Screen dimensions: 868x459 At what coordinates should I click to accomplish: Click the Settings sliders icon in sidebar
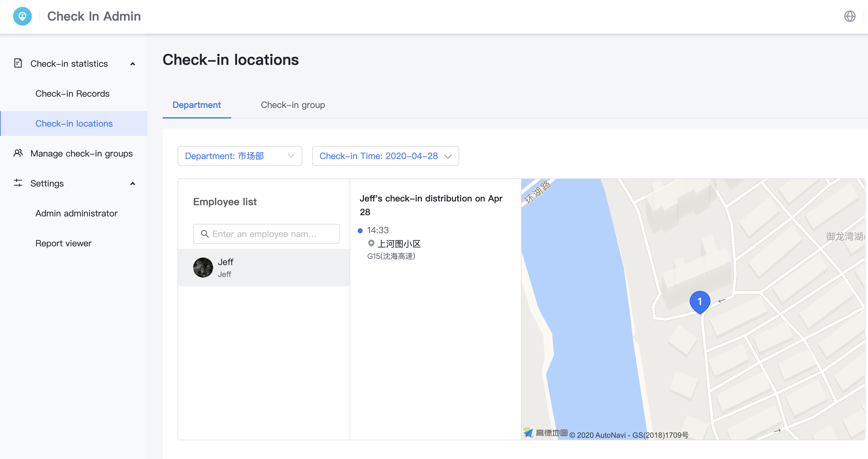(x=18, y=183)
